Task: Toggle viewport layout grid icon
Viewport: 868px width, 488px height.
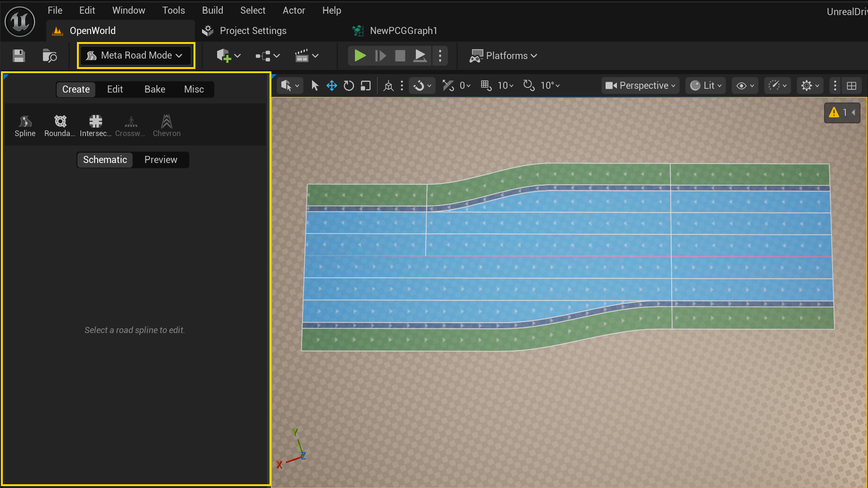Action: (x=851, y=86)
